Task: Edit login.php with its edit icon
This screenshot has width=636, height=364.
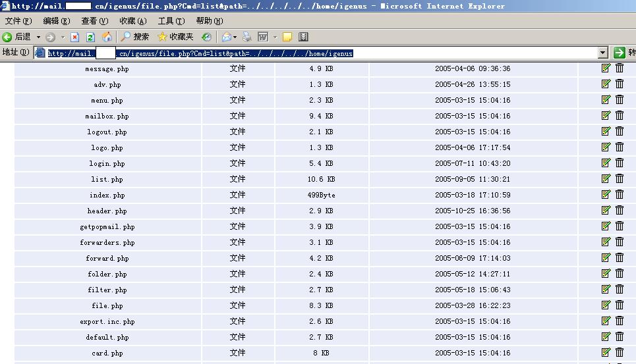Action: (x=606, y=163)
